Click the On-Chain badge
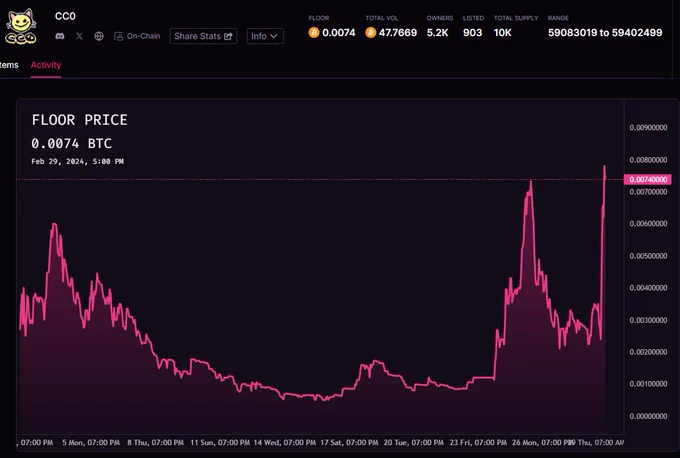 click(137, 36)
